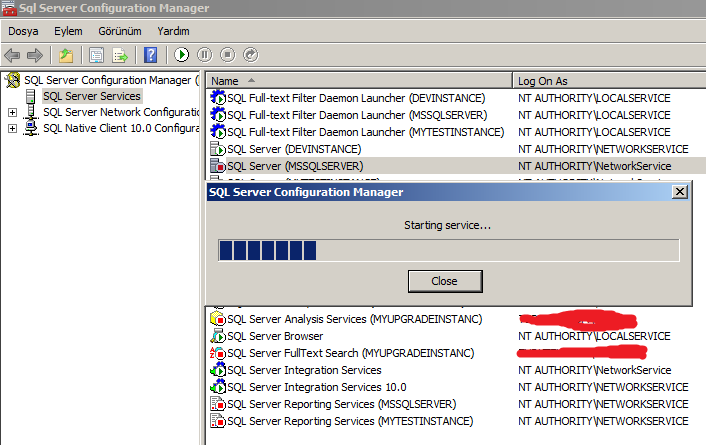Viewport: 706px width, 445px height.
Task: Expand the SQL Server Network Configuration node
Action: 12,112
